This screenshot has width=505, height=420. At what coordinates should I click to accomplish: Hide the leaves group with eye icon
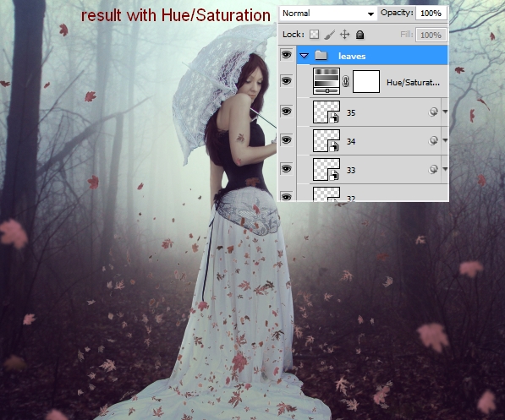pos(286,55)
